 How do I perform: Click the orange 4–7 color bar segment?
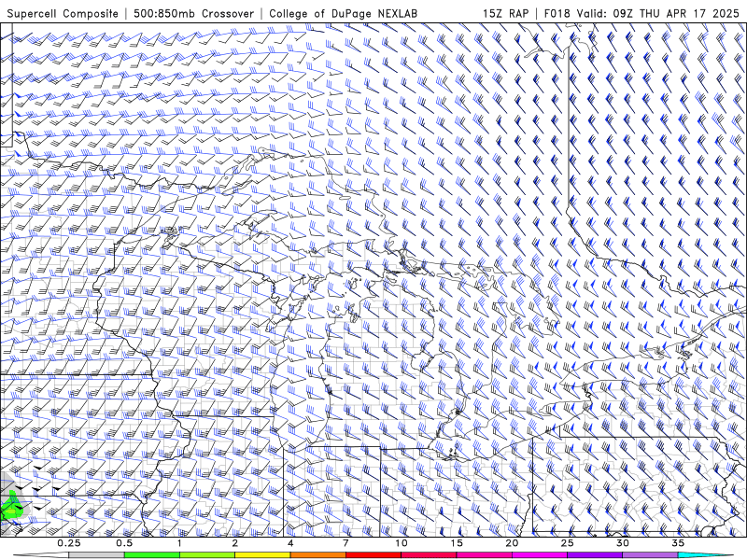point(317,555)
